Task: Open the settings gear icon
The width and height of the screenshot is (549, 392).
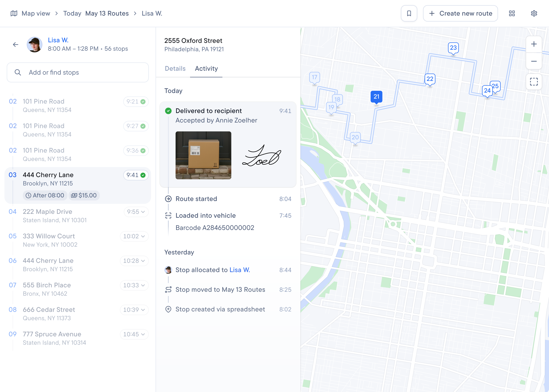Action: pyautogui.click(x=534, y=13)
